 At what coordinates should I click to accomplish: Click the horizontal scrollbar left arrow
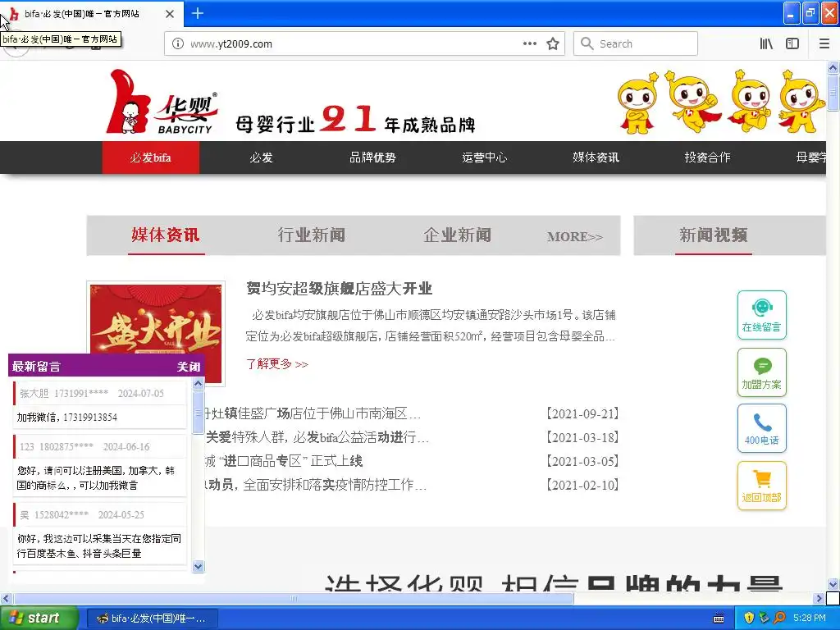pyautogui.click(x=6, y=598)
